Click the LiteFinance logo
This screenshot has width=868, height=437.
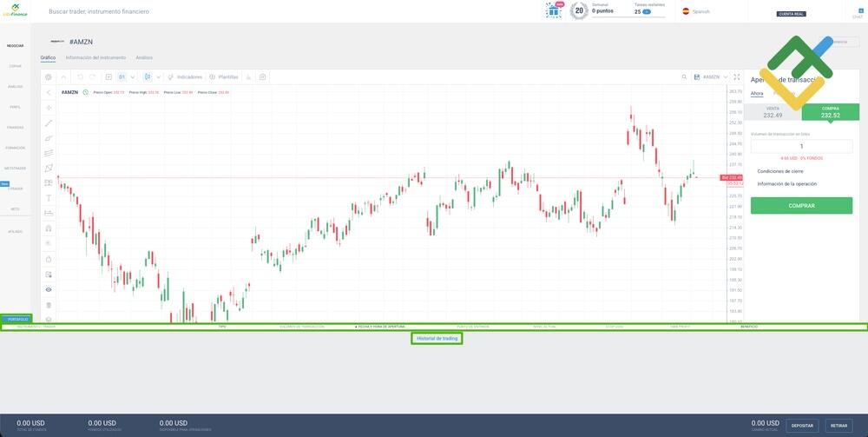coord(15,10)
